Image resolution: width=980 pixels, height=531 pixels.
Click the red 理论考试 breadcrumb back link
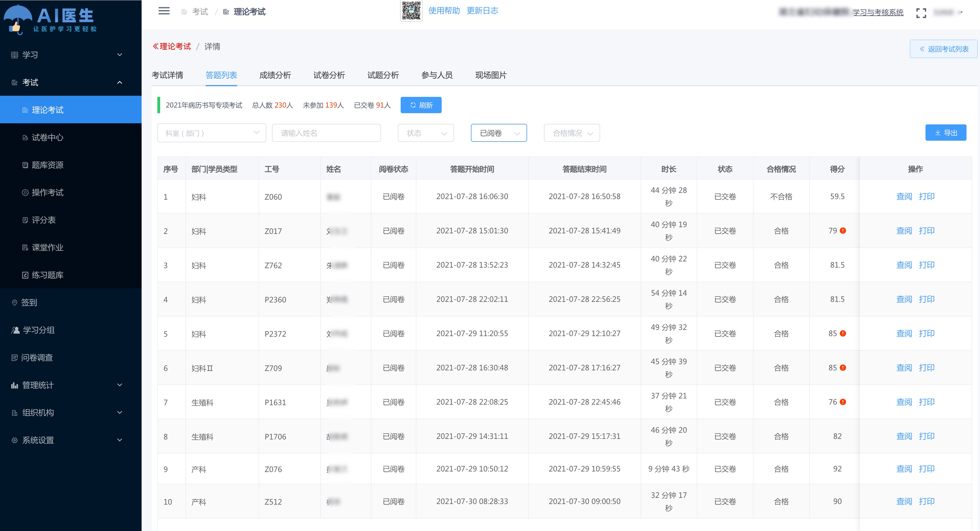click(172, 46)
